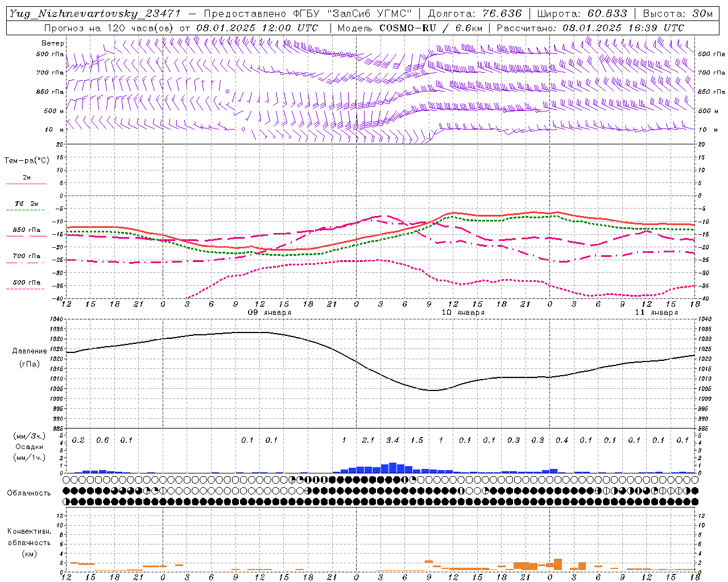Click the Тем-ра(°C) axis label

click(x=27, y=161)
